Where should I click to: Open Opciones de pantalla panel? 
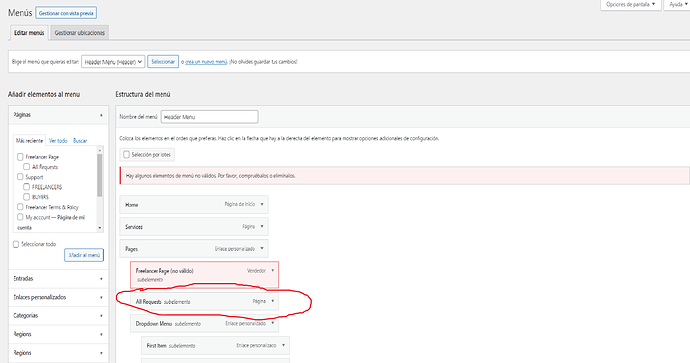(631, 4)
